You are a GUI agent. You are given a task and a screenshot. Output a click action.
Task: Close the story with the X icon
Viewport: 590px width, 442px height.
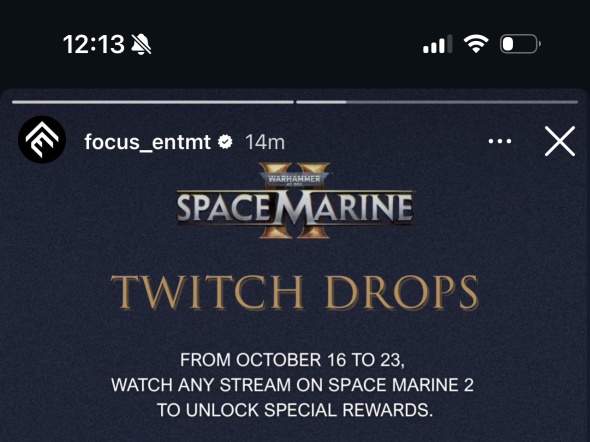click(560, 141)
